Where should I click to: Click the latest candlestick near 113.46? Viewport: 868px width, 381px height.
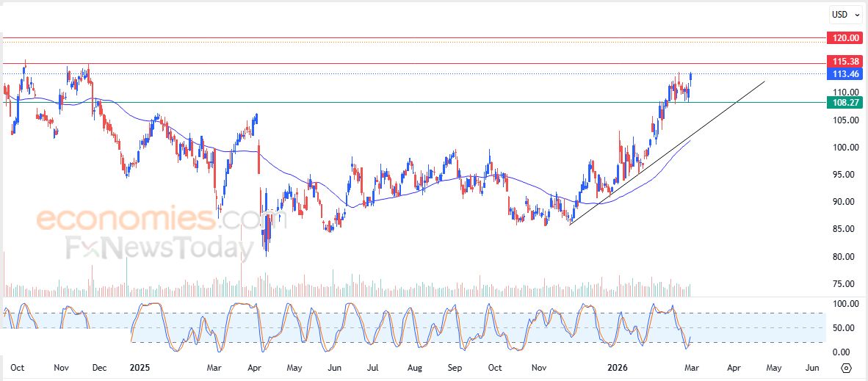click(x=691, y=76)
